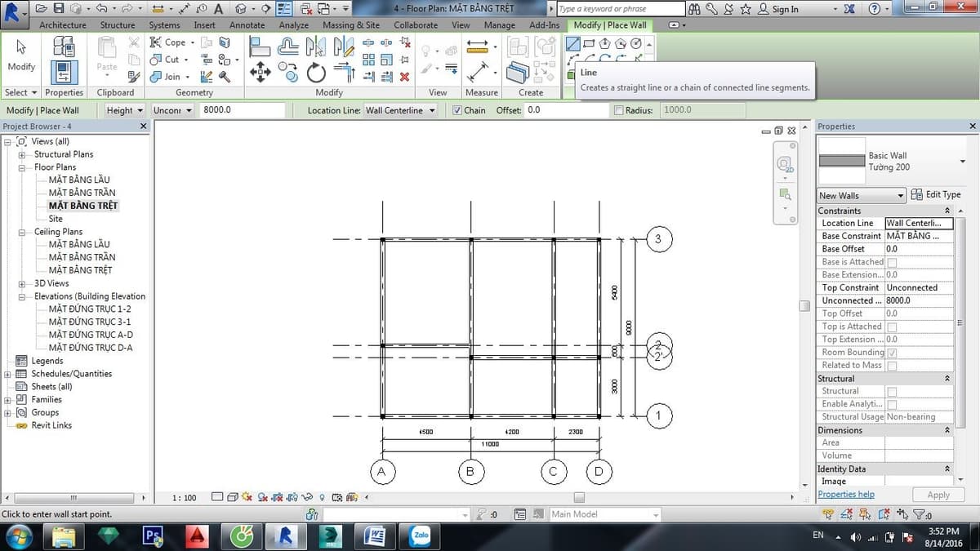Switch to the Annotate ribbon tab
The width and height of the screenshot is (980, 551).
click(x=247, y=25)
